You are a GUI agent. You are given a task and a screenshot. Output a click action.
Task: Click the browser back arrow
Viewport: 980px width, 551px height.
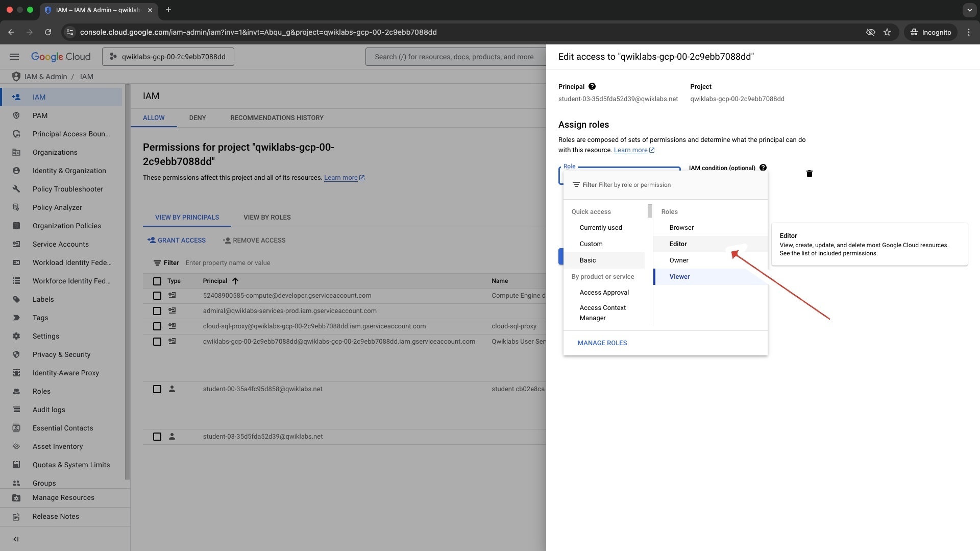coord(11,32)
